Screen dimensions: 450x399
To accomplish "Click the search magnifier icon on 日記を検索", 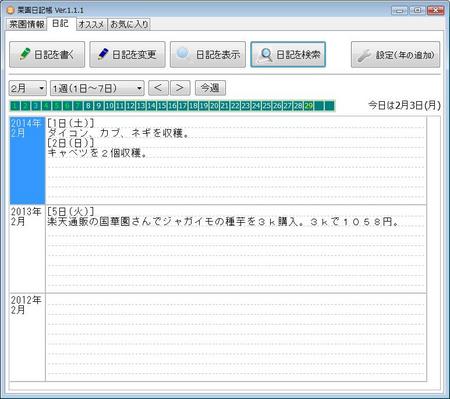I will (x=266, y=55).
